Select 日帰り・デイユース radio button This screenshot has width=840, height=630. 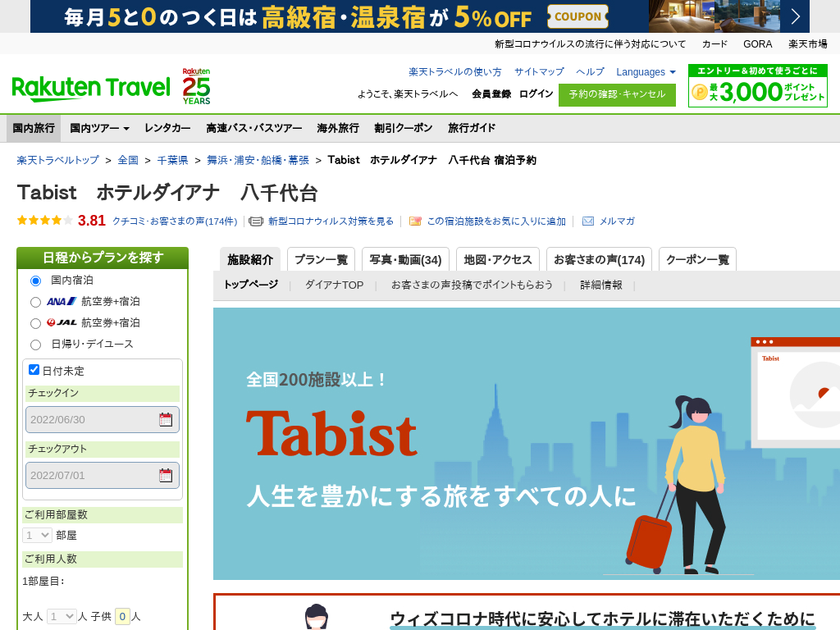[x=35, y=345]
